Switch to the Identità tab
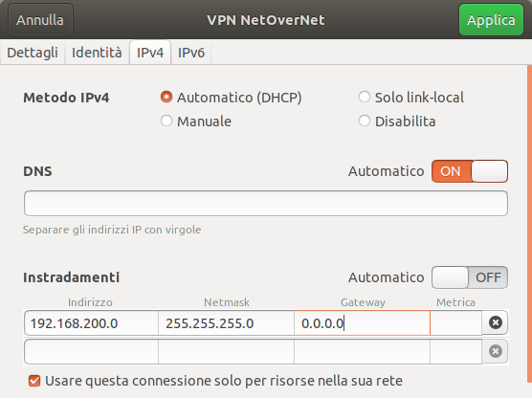 pyautogui.click(x=97, y=53)
